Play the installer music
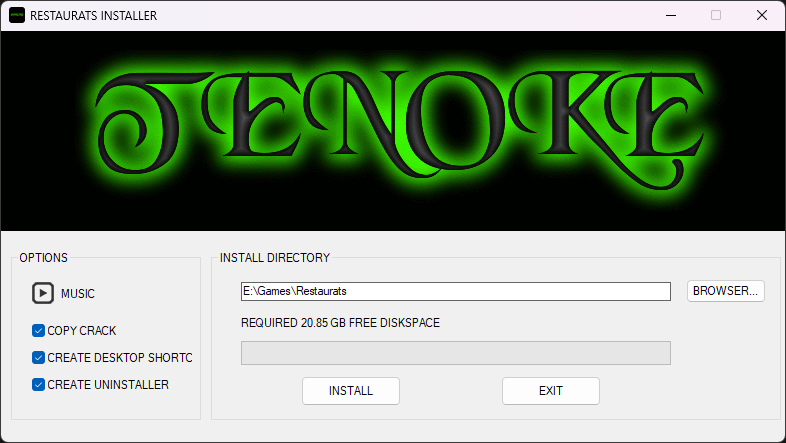Screen dimensions: 786x443 click(42, 293)
